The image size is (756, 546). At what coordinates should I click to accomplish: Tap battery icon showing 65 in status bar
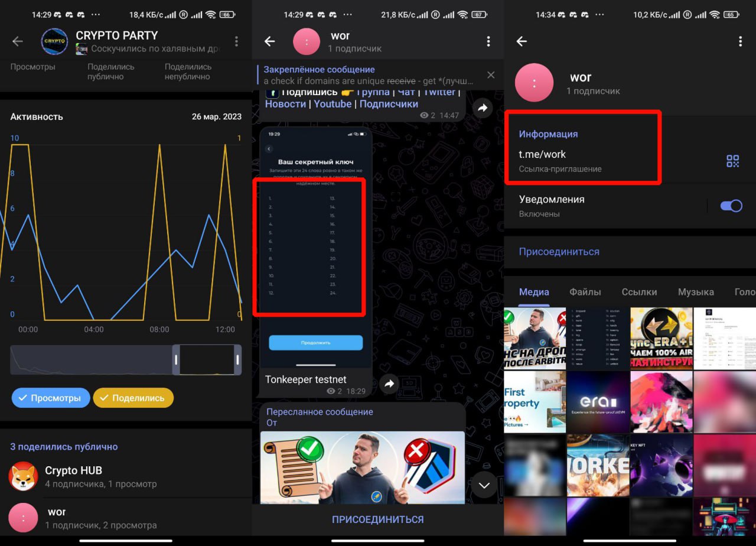731,14
